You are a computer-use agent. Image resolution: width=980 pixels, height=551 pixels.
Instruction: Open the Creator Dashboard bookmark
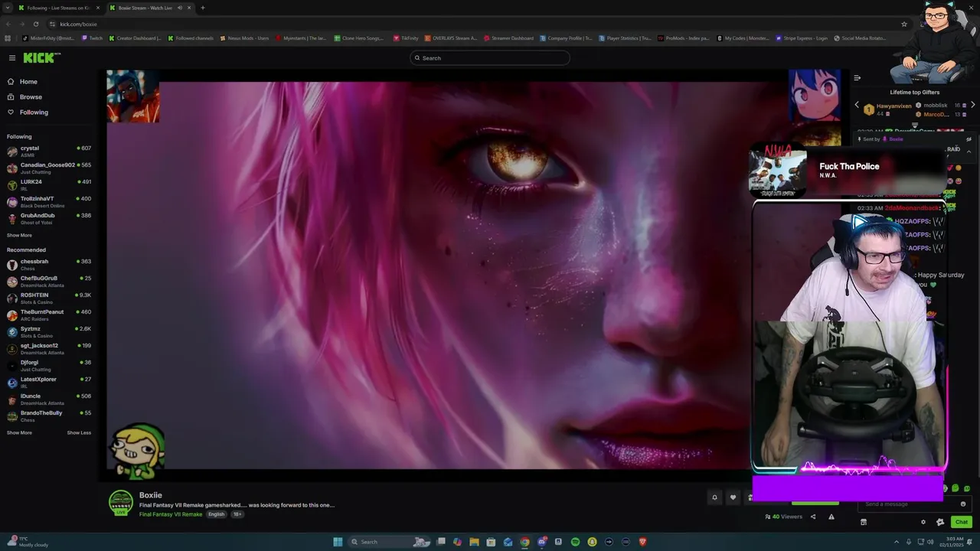pyautogui.click(x=135, y=38)
